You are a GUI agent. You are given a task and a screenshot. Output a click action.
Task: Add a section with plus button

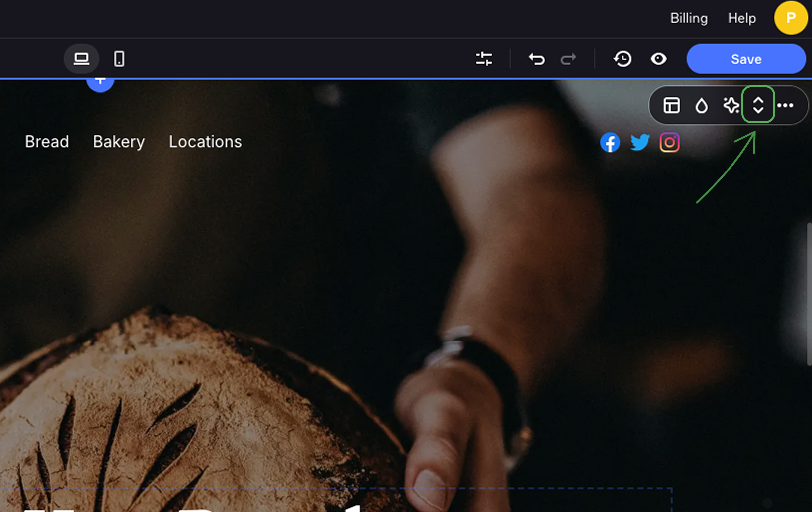pos(100,82)
